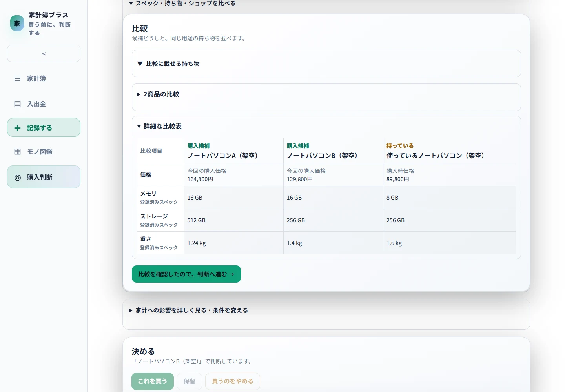
Task: Click the 決める section heading
Action: [x=143, y=352]
